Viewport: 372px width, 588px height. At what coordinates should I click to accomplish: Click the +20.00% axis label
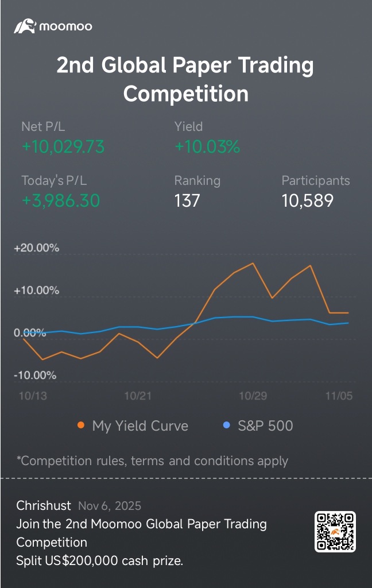[x=37, y=248]
